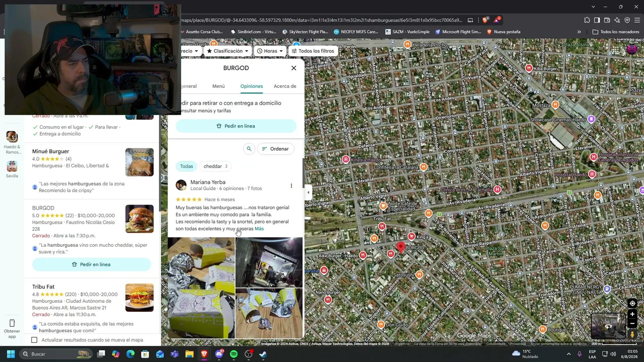The image size is (644, 362).
Task: Open the Google account avatar
Action: [632, 49]
